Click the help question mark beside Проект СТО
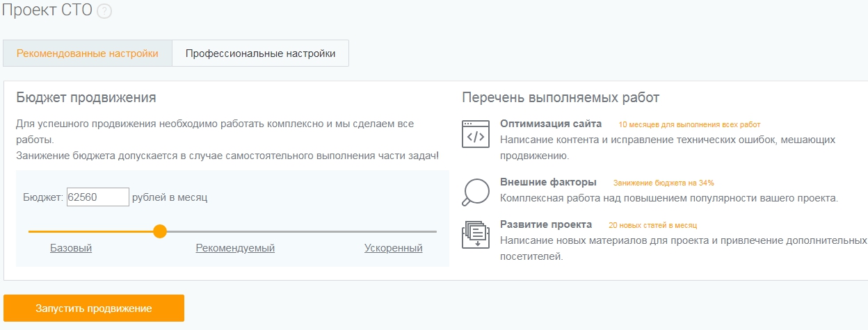This screenshot has width=868, height=330. click(x=104, y=12)
